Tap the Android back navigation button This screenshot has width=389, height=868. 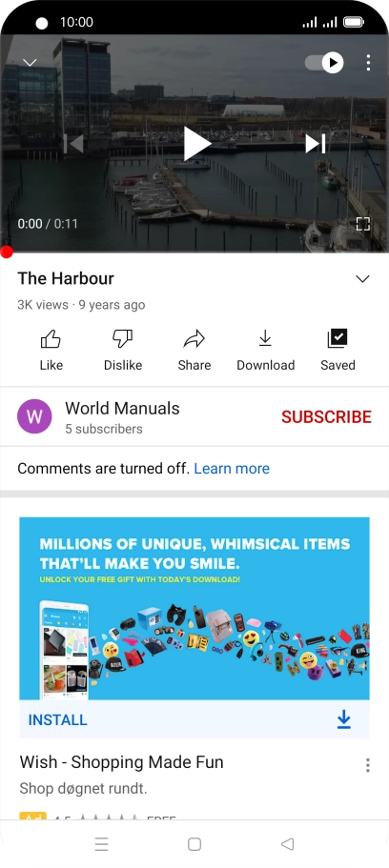coord(287,843)
